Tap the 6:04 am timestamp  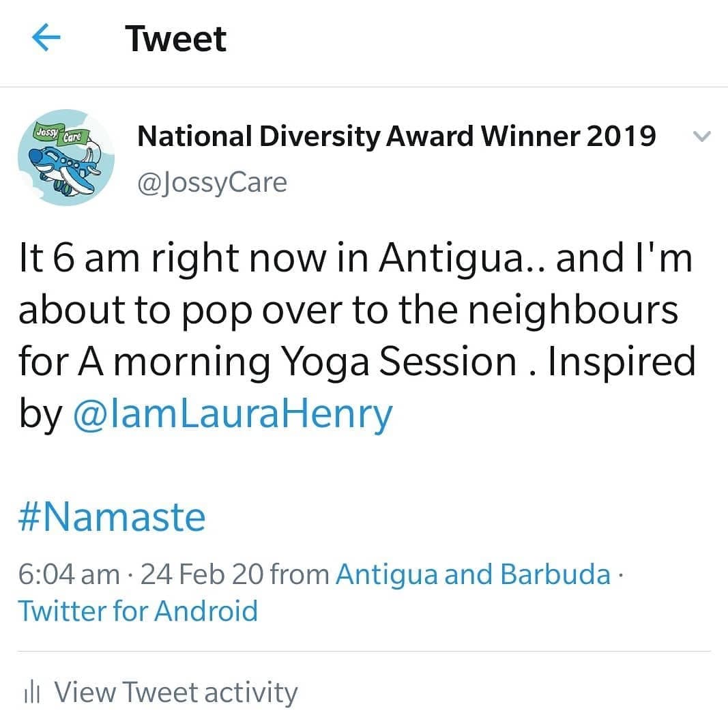point(69,574)
